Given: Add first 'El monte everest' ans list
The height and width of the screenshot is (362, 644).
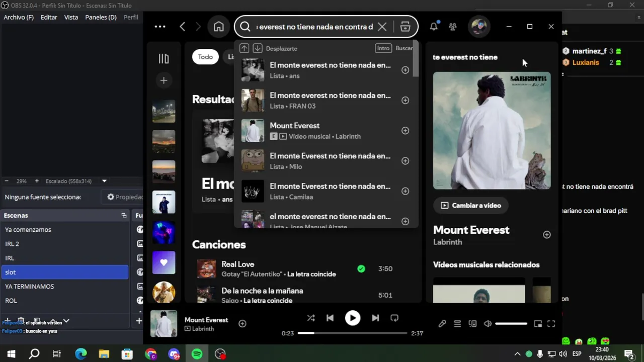Looking at the screenshot, I should coord(405,70).
